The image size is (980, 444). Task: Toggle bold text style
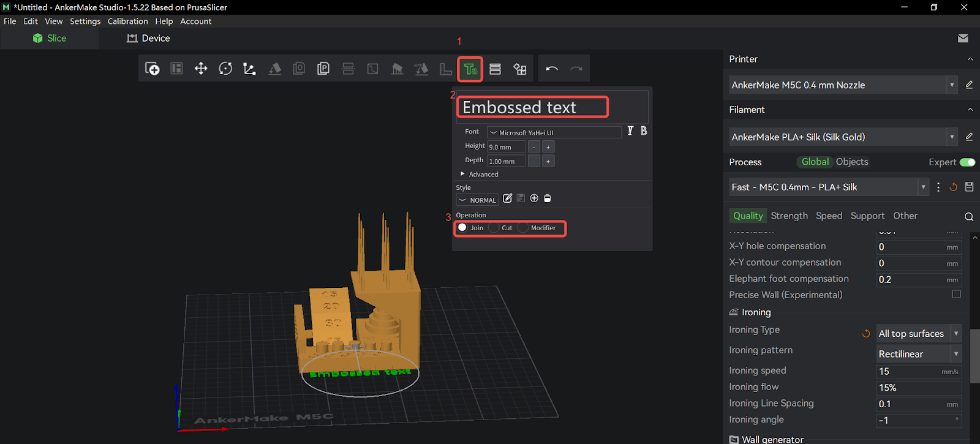[644, 131]
